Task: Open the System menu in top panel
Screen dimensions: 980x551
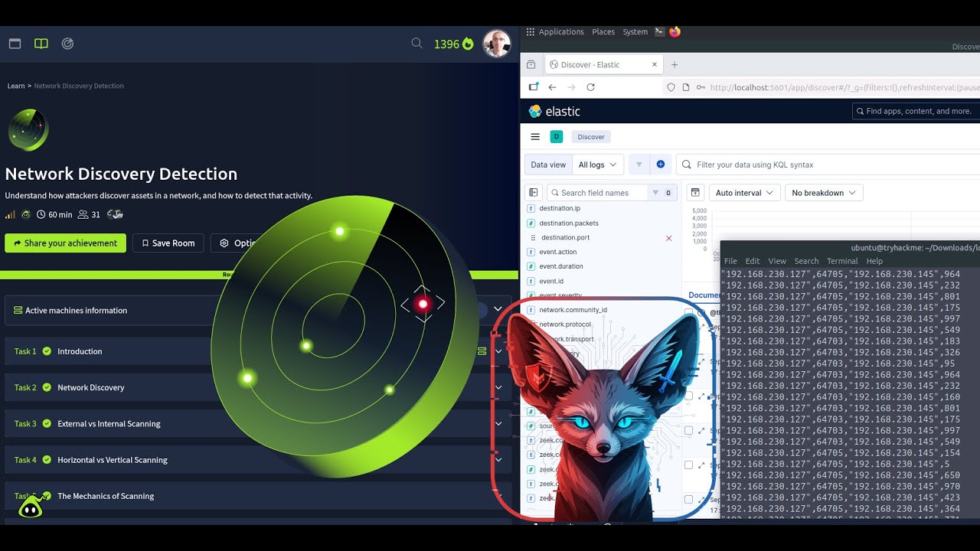Action: (x=635, y=31)
